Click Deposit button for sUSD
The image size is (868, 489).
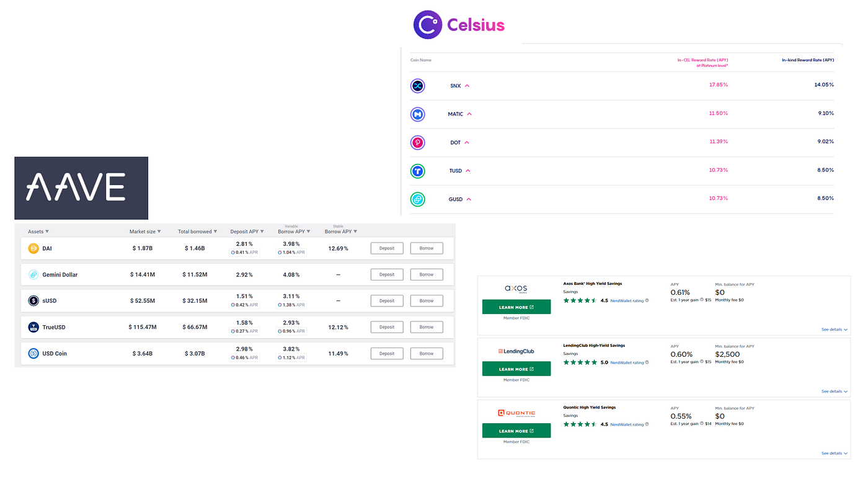[x=387, y=301]
